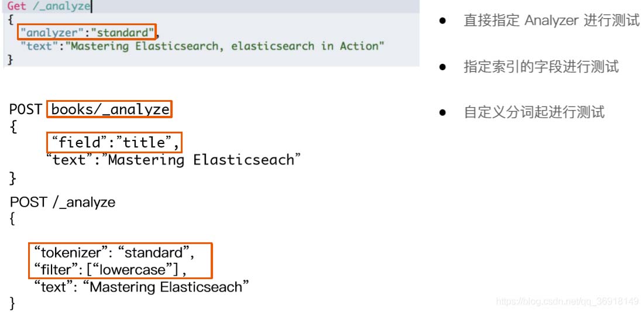Screen dimensions: 644x312
Task: Click the "text" line below the filter line
Action: point(141,287)
